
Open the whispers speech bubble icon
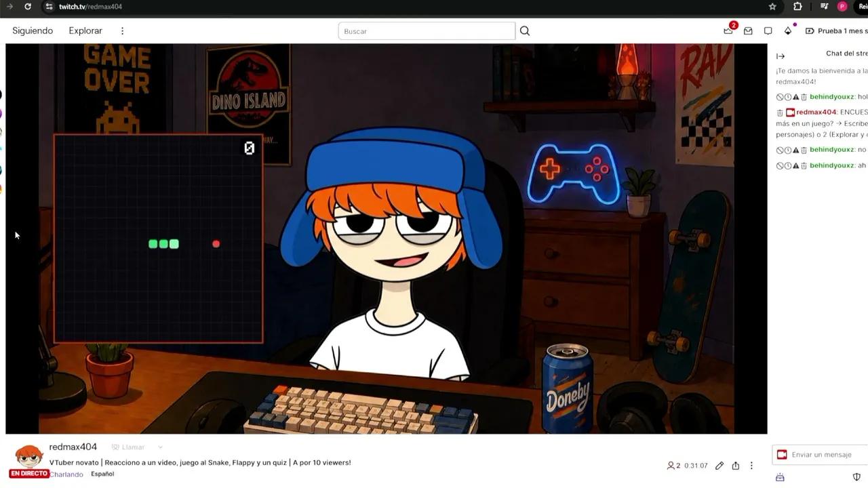768,31
